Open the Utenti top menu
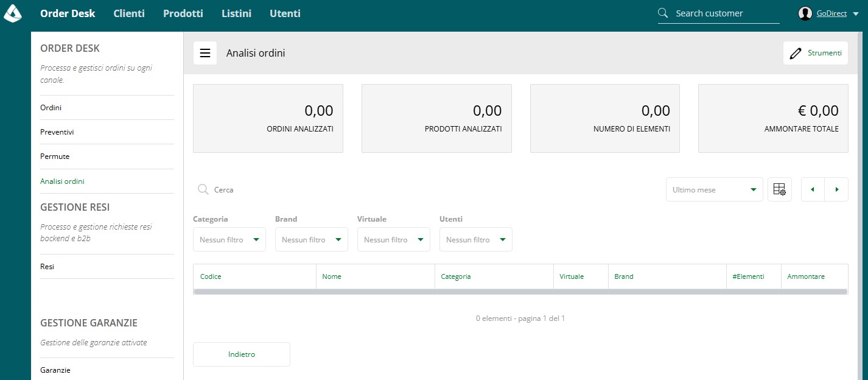The height and width of the screenshot is (380, 868). 285,13
